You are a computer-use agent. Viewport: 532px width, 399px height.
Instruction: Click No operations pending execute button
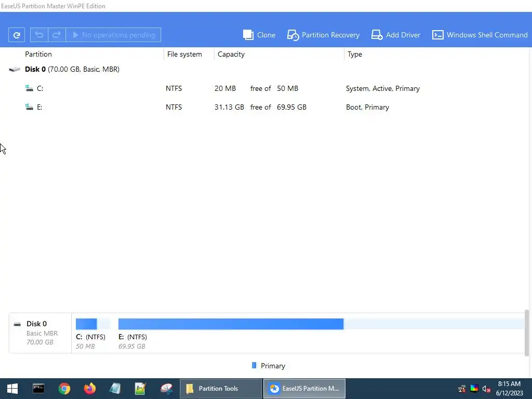point(113,35)
